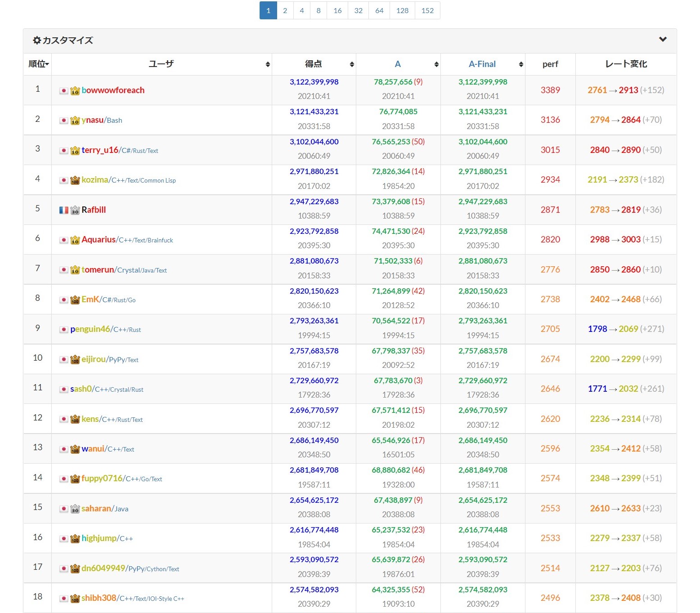The height and width of the screenshot is (613, 700).
Task: Jump to the last page 152
Action: tap(427, 10)
